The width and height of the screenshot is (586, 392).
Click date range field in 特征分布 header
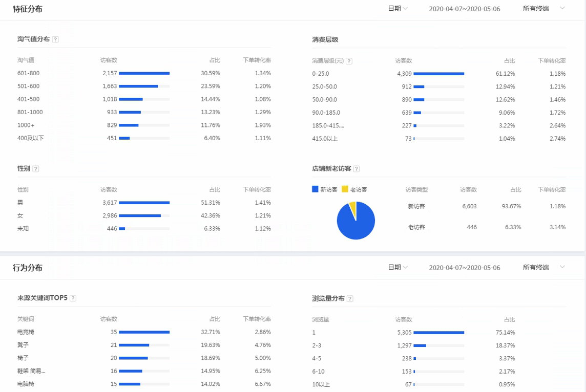click(x=464, y=9)
